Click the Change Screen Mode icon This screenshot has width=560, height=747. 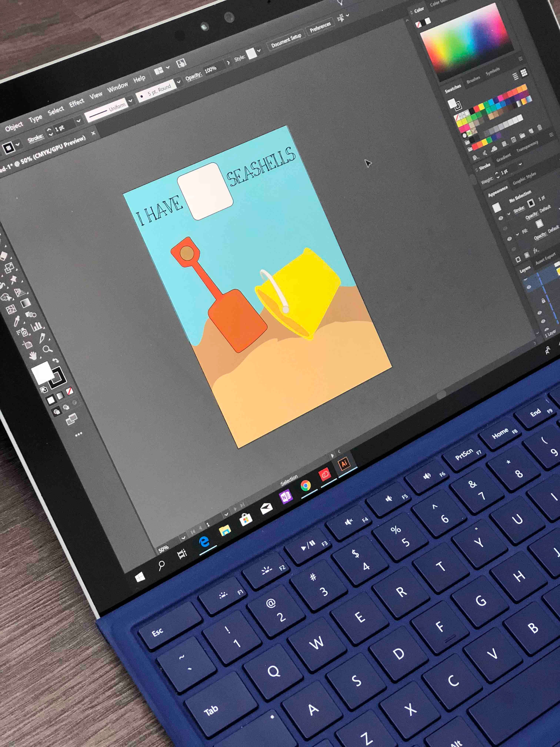click(x=71, y=419)
